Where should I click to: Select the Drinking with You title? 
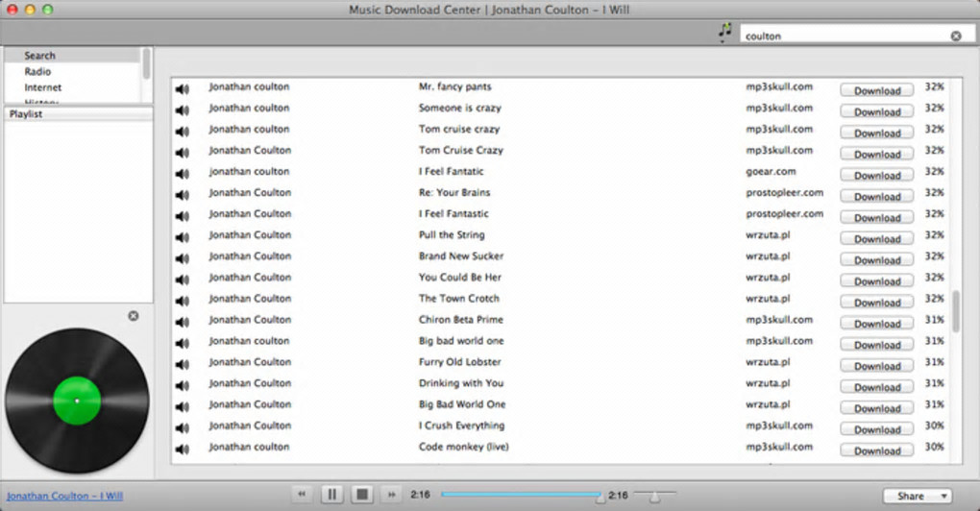click(460, 383)
